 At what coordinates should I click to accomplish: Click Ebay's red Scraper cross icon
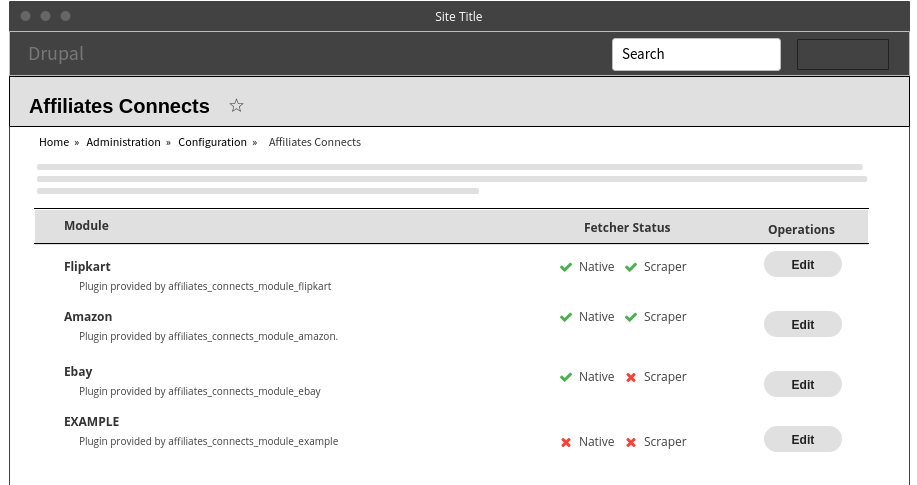point(631,377)
